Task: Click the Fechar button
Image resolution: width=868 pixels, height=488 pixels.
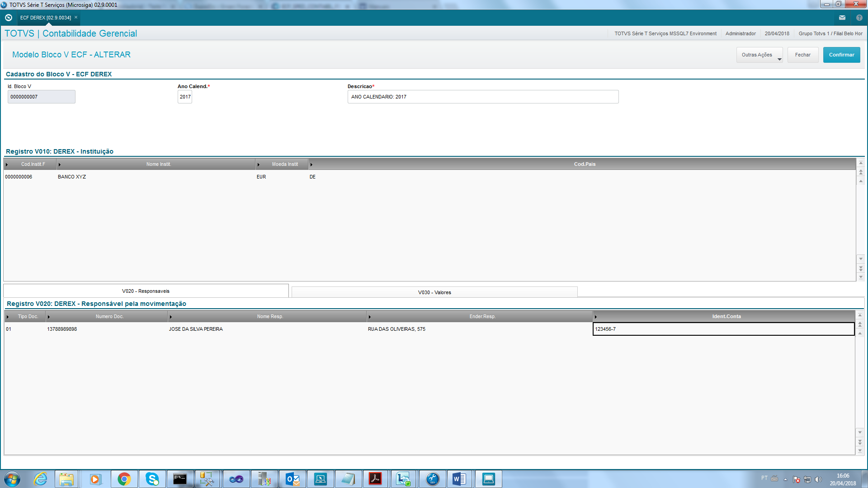Action: 802,55
